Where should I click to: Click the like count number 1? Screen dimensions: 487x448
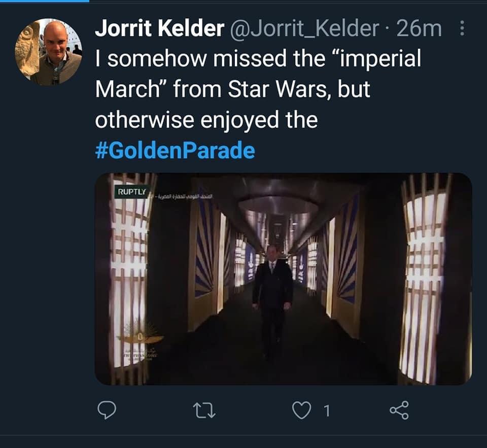tap(326, 411)
